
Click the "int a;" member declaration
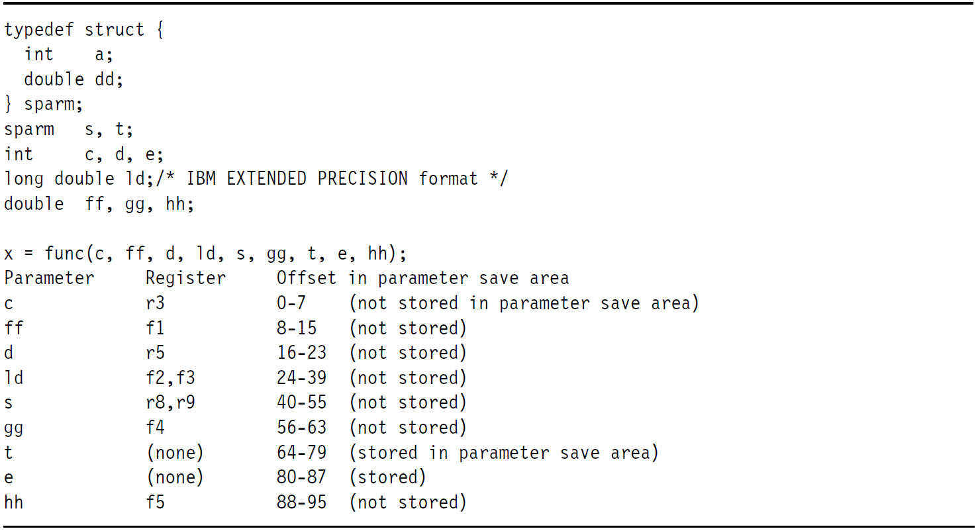coord(68,55)
